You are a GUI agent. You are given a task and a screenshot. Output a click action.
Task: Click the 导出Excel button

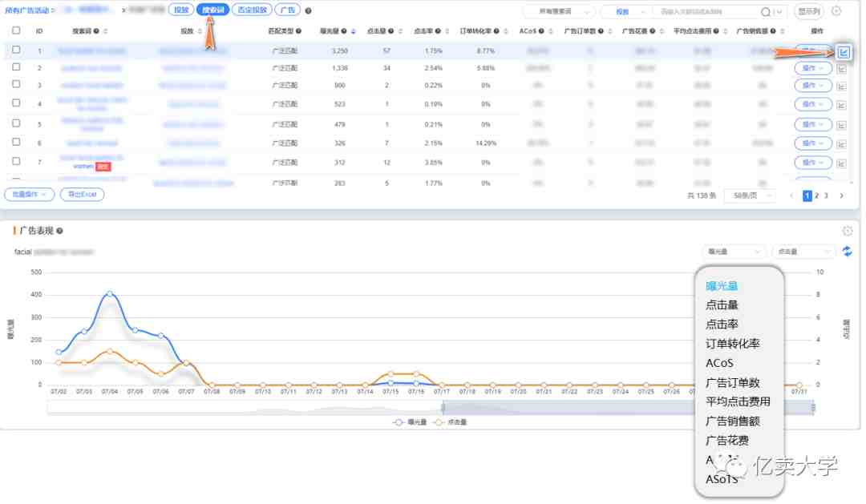[81, 195]
